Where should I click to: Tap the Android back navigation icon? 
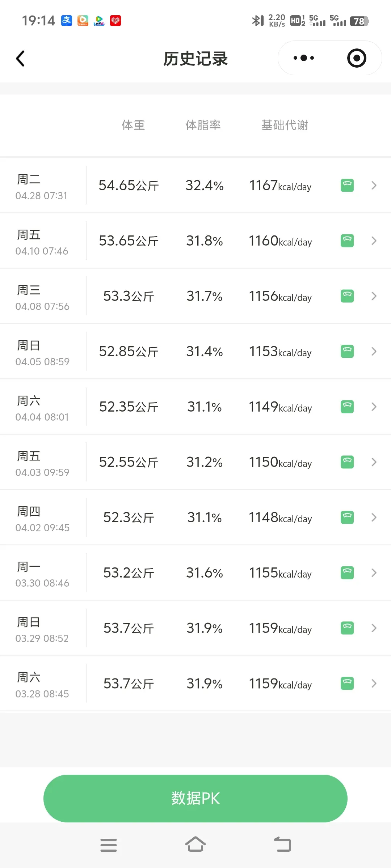pos(282,844)
